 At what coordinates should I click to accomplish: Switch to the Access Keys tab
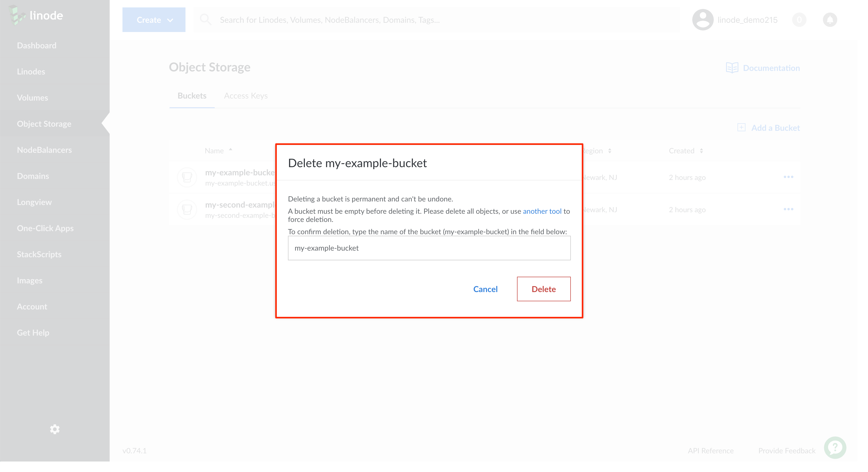[x=245, y=95]
